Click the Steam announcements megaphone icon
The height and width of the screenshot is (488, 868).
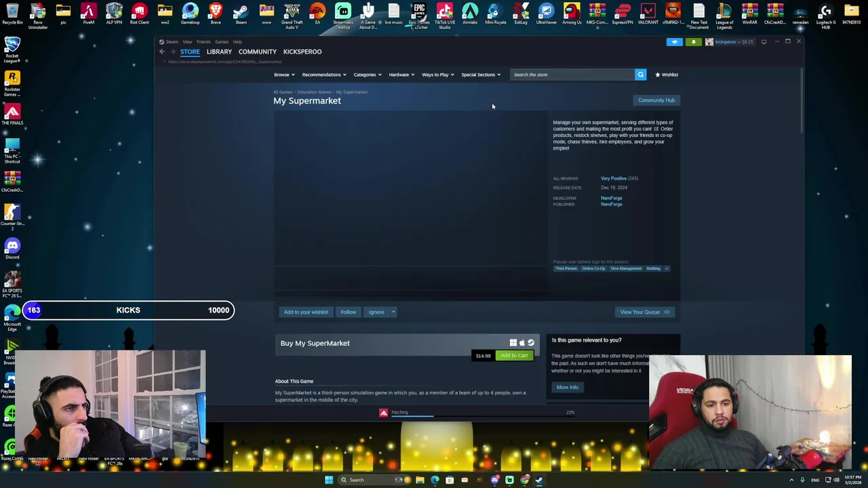[x=674, y=42]
